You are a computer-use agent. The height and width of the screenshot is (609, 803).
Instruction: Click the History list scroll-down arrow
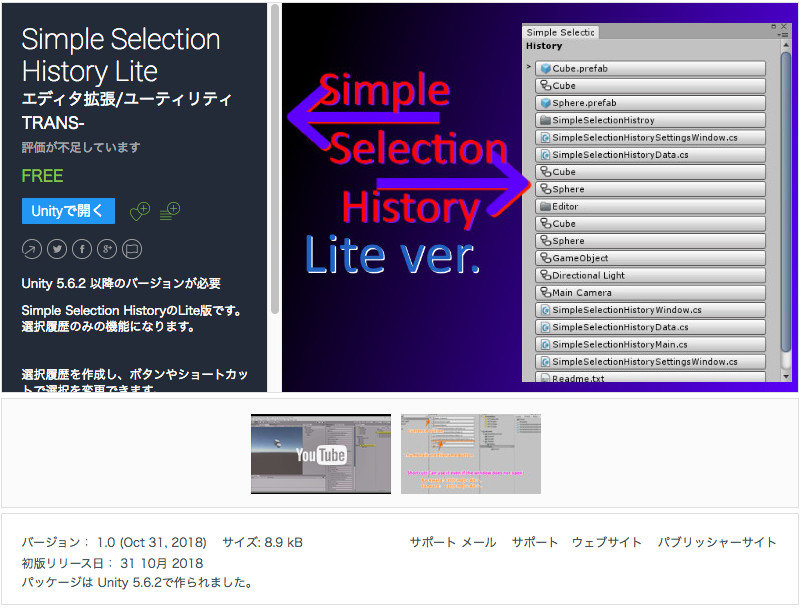[786, 376]
